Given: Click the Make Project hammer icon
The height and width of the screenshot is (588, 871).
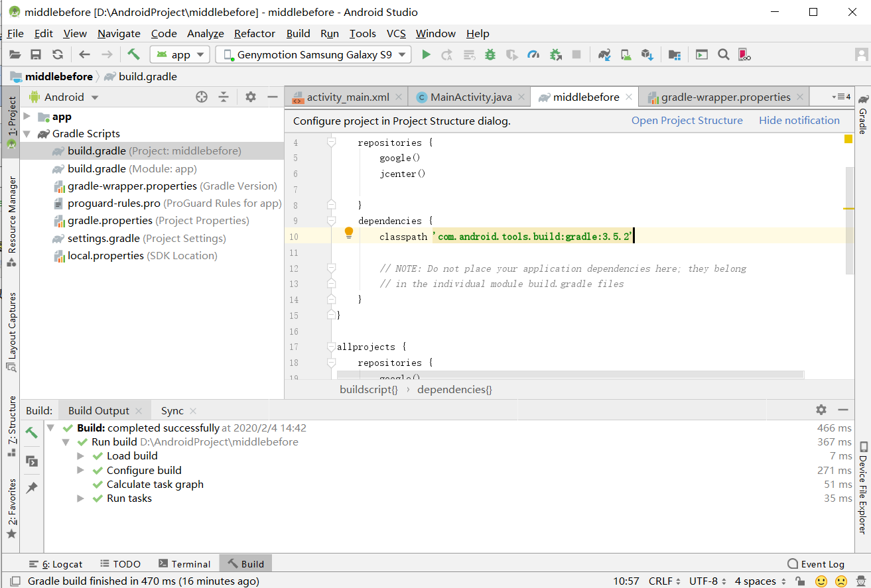Looking at the screenshot, I should pyautogui.click(x=134, y=55).
